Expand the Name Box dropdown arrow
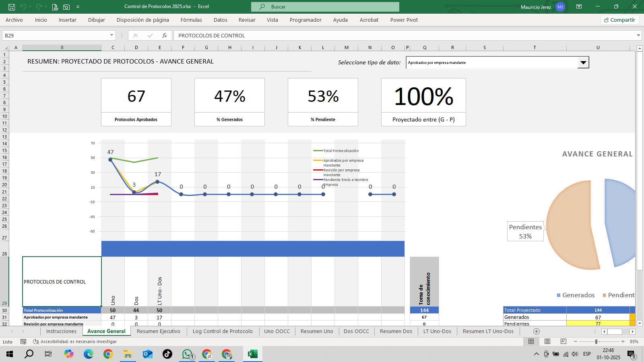The height and width of the screenshot is (362, 644). point(111,35)
